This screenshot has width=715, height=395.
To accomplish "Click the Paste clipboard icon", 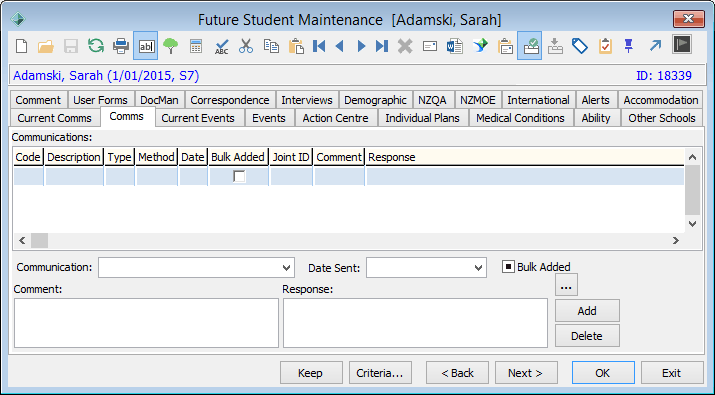I will click(296, 46).
